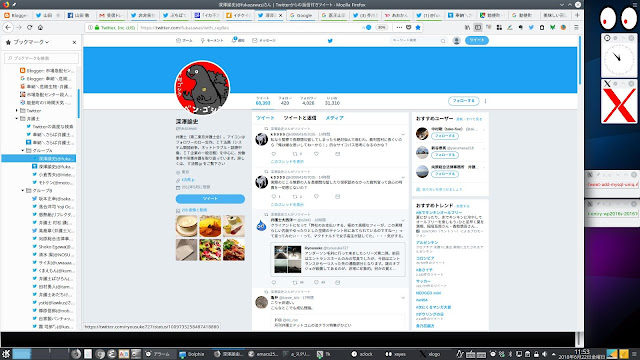Open the first Blogger bookmark entry
The image size is (640, 360).
pyautogui.click(x=47, y=71)
